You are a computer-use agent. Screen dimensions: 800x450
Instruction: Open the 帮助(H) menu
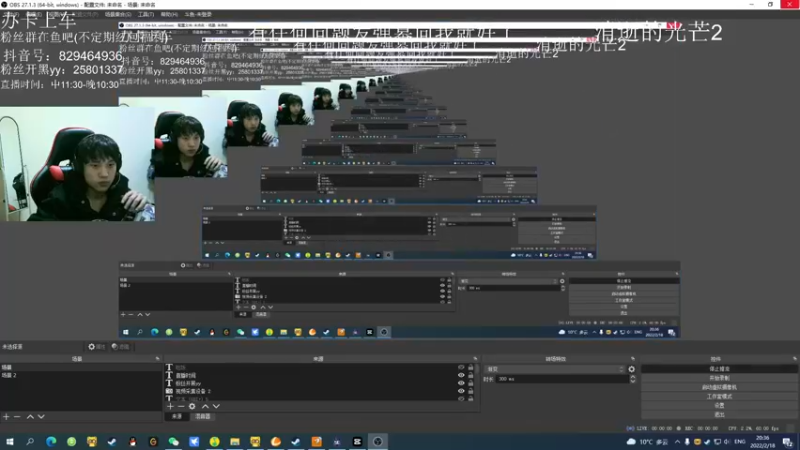tap(169, 14)
